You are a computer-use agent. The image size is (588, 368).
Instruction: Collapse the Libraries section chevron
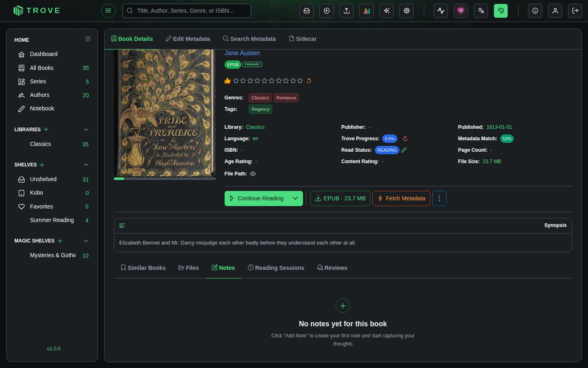pyautogui.click(x=86, y=130)
